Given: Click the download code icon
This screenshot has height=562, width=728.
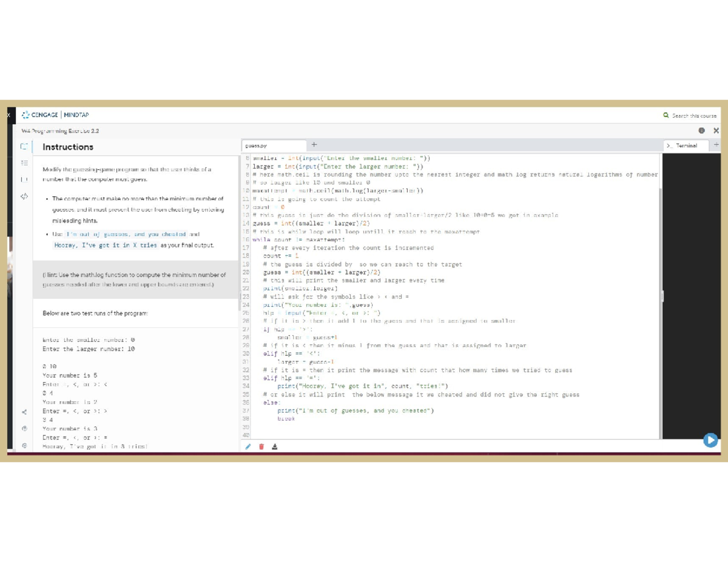Looking at the screenshot, I should pos(276,446).
